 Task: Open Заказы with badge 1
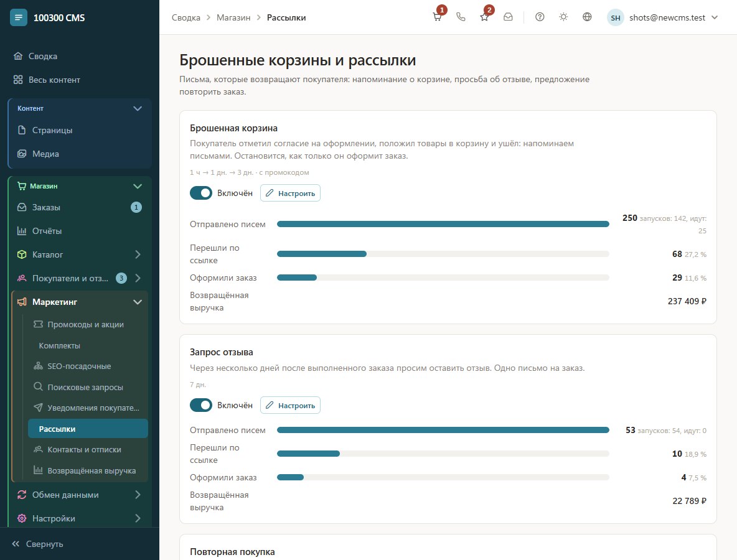tap(80, 207)
